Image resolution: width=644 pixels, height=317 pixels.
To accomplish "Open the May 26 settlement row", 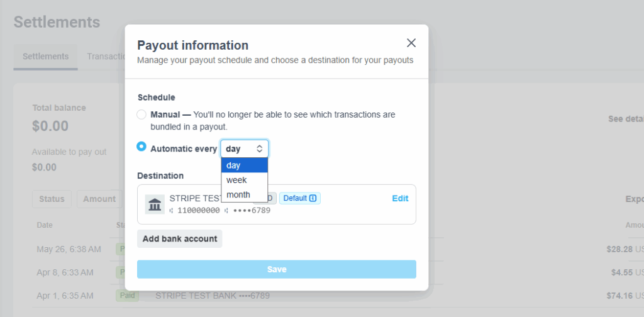I will (x=69, y=249).
